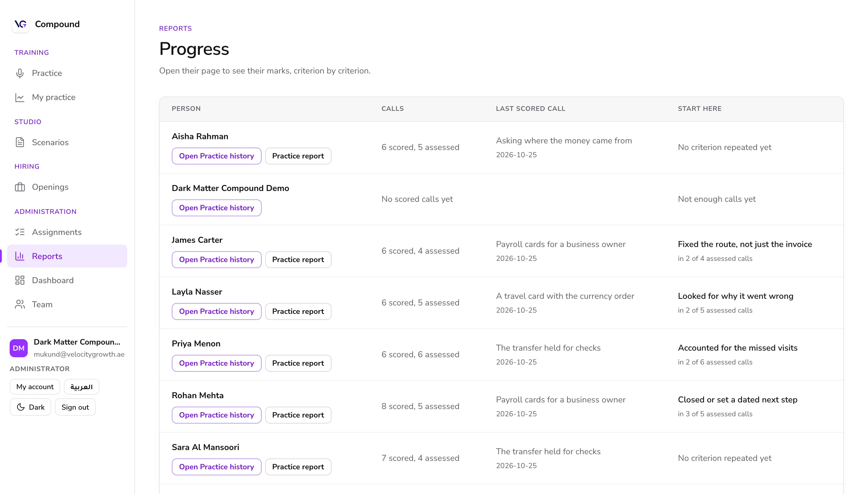Click the Scenarios document icon

(20, 142)
